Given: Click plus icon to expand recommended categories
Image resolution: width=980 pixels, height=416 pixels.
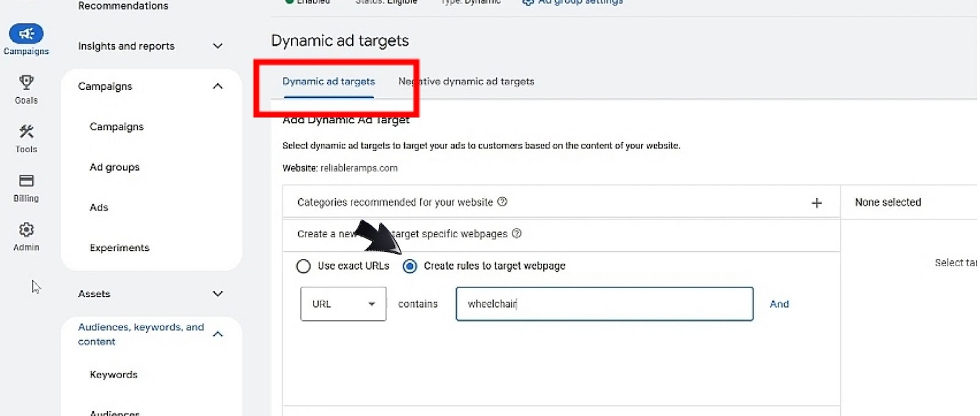Looking at the screenshot, I should pyautogui.click(x=816, y=203).
